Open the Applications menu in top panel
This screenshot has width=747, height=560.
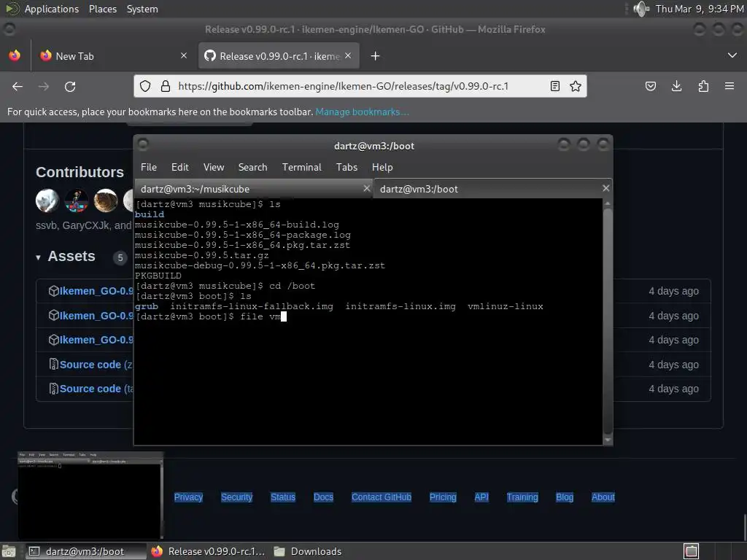click(x=52, y=9)
